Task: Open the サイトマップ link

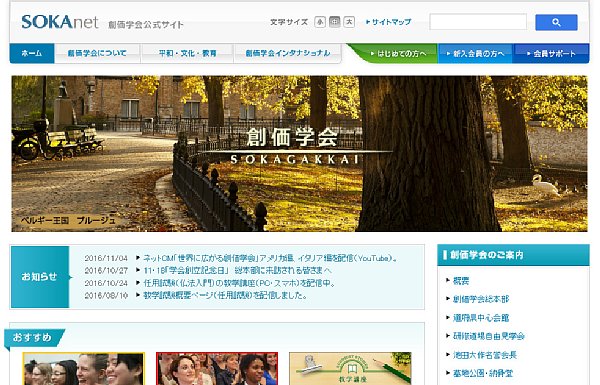Action: 391,22
